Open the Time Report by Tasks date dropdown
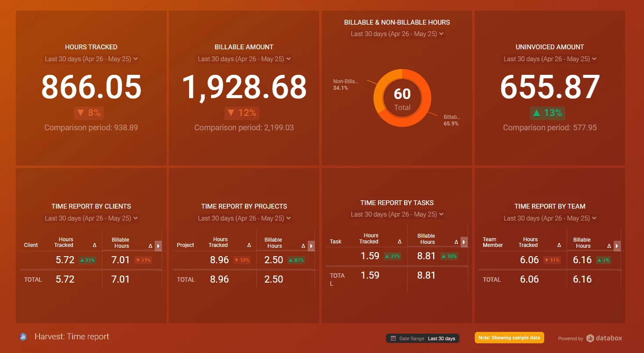Viewport: 644px width, 353px height. tap(397, 214)
